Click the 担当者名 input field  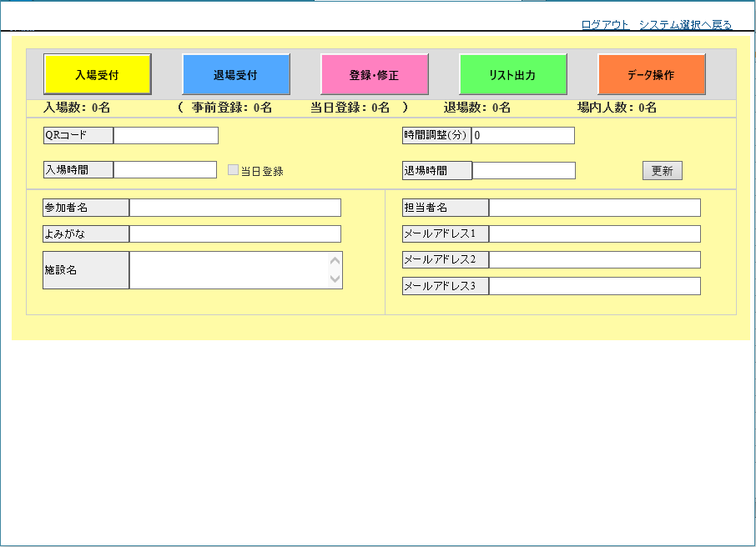click(x=594, y=208)
